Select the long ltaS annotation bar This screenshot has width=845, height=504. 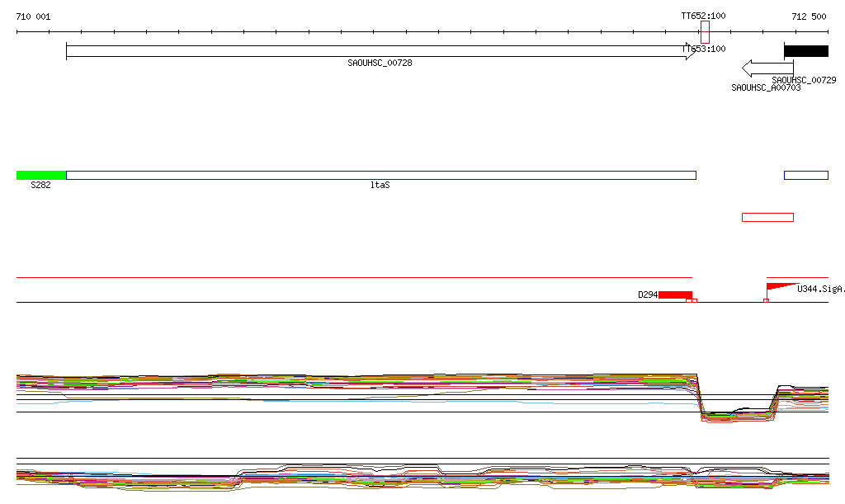(380, 175)
